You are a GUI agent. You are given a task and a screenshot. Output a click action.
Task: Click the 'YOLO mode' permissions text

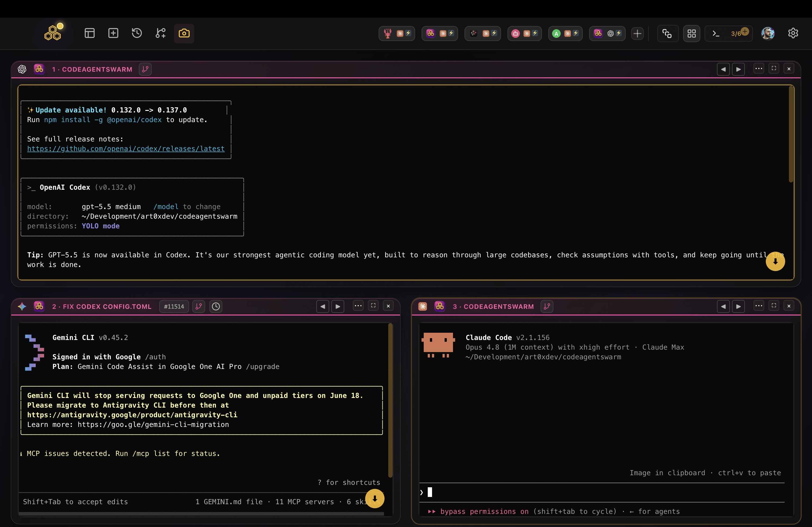point(101,226)
